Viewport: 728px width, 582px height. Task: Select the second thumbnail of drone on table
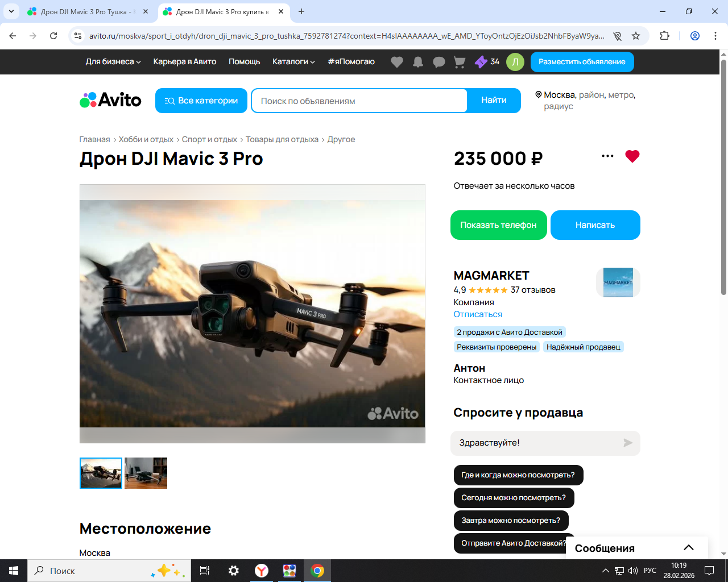(146, 473)
